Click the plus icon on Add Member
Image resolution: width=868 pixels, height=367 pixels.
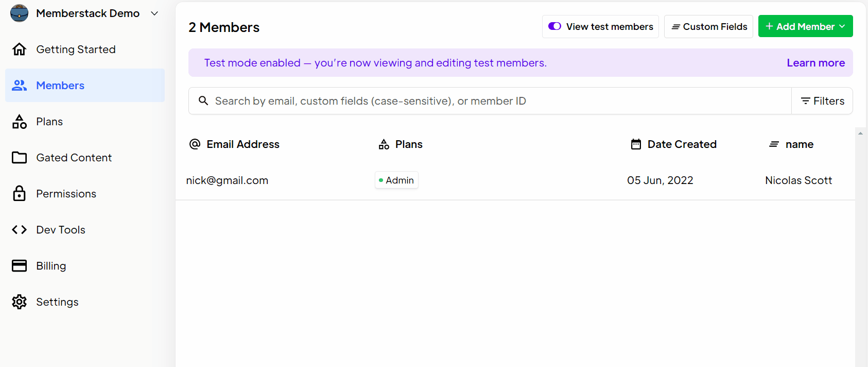click(769, 26)
